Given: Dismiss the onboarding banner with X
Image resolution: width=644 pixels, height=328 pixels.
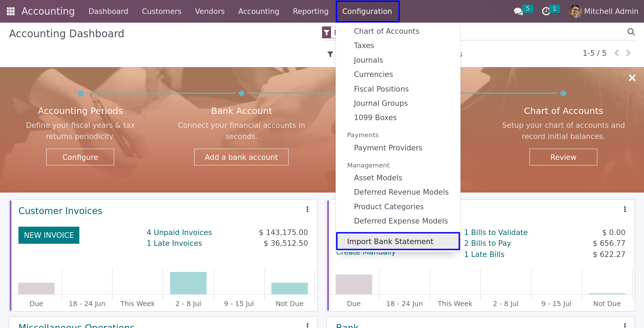Looking at the screenshot, I should coord(632,78).
